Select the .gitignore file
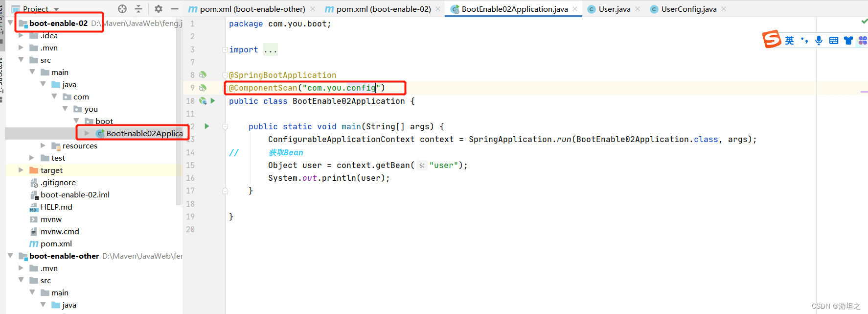 coord(53,182)
